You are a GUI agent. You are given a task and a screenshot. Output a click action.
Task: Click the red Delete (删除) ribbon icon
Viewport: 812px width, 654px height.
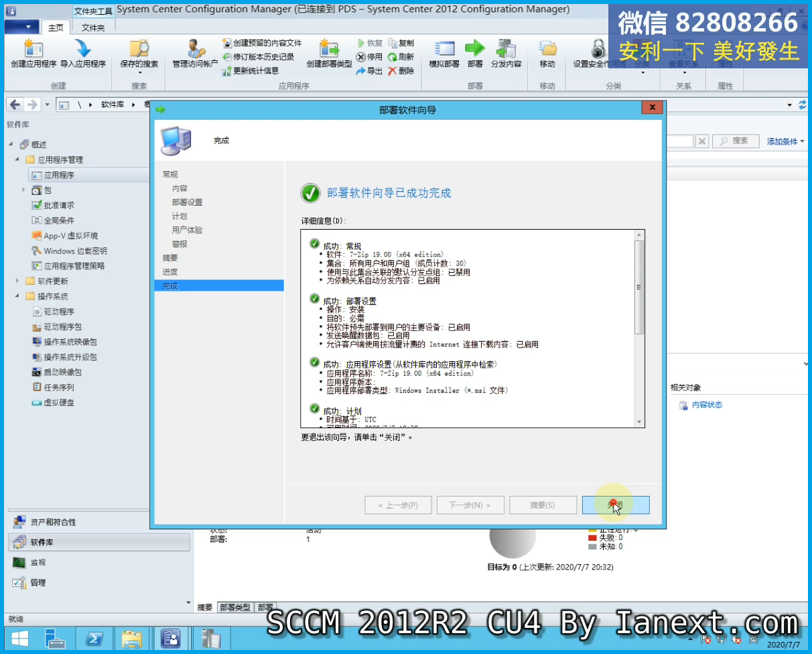click(401, 70)
